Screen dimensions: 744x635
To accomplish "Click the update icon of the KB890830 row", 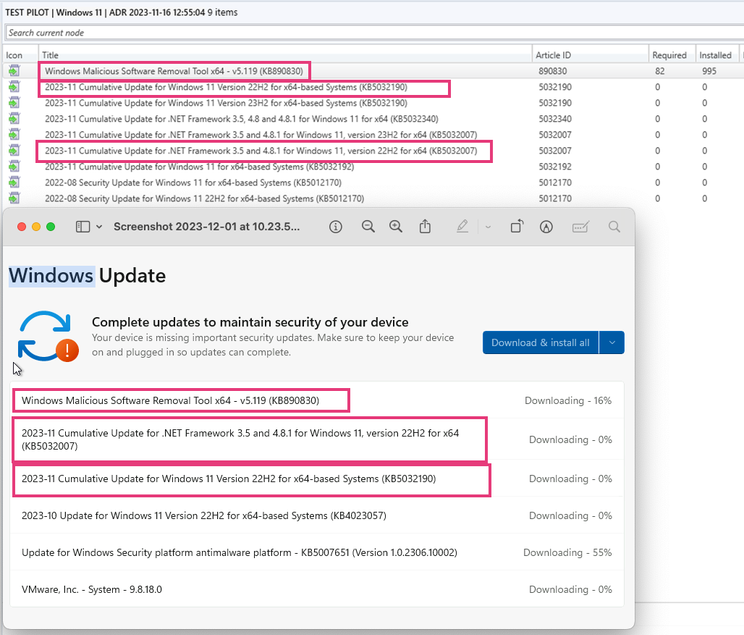I will pos(14,71).
